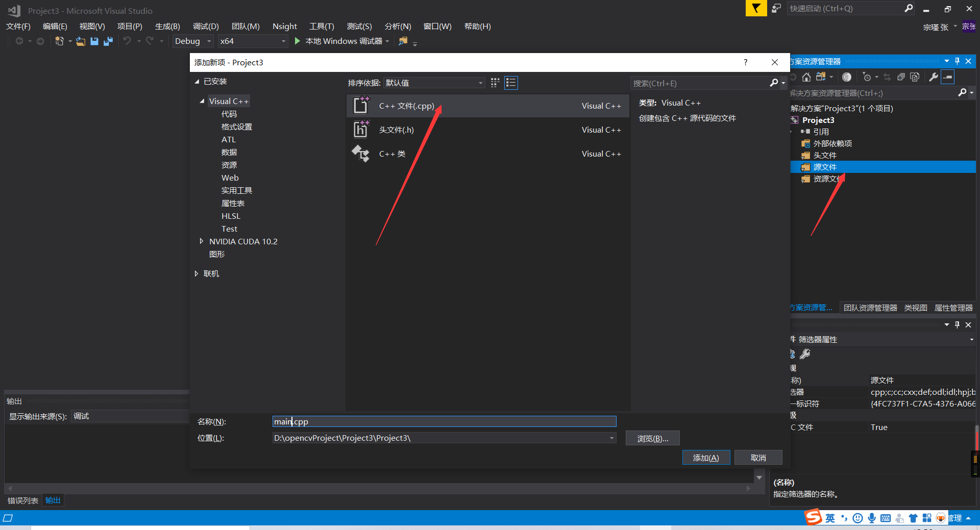Click the find in files toolbar icon

click(403, 41)
